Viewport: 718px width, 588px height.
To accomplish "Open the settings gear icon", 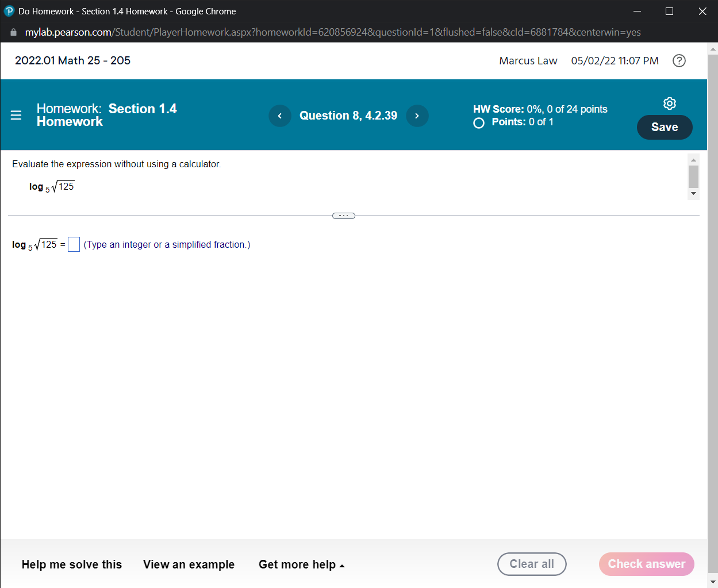I will [669, 103].
